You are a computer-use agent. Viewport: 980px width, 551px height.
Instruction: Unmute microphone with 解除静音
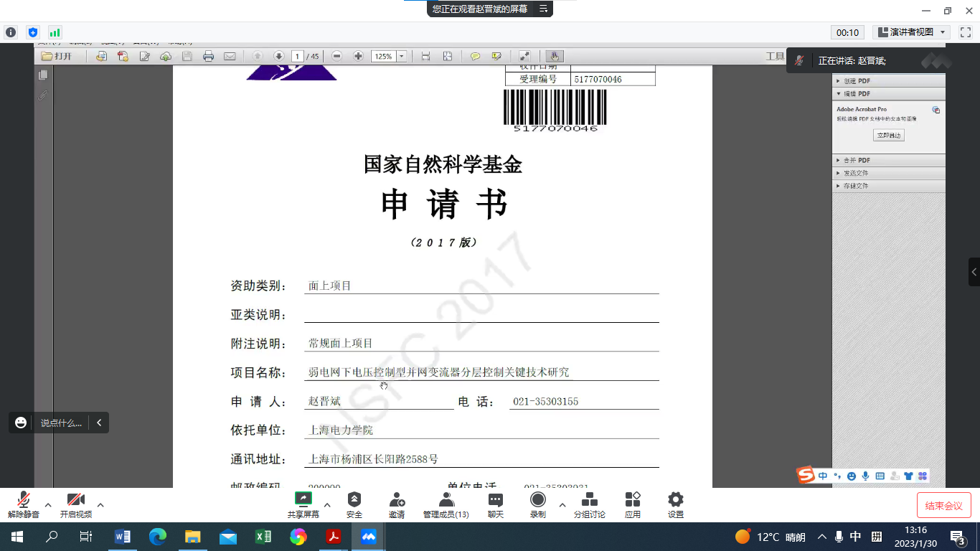(24, 505)
